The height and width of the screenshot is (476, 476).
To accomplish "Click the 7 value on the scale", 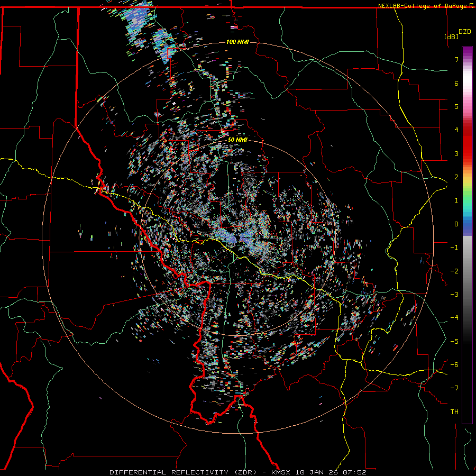I will point(456,59).
